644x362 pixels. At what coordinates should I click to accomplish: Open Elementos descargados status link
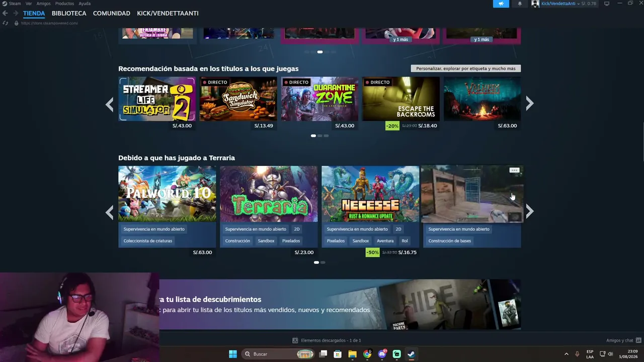tap(331, 340)
